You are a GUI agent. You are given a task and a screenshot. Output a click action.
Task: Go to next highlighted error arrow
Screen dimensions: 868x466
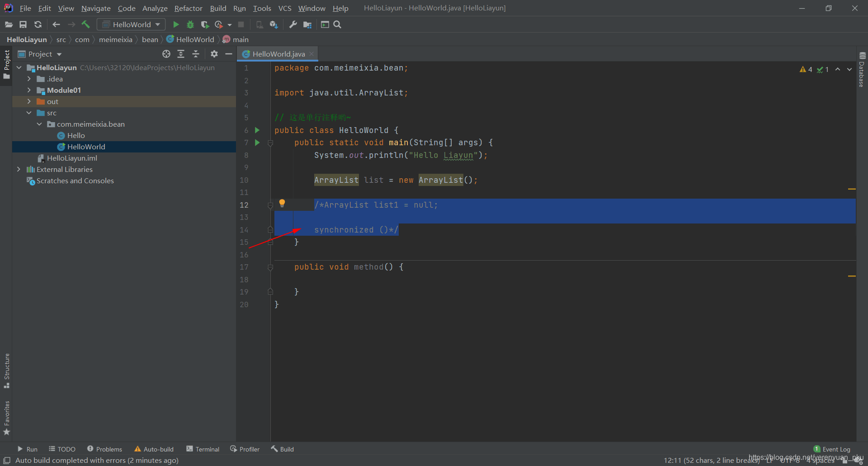849,69
